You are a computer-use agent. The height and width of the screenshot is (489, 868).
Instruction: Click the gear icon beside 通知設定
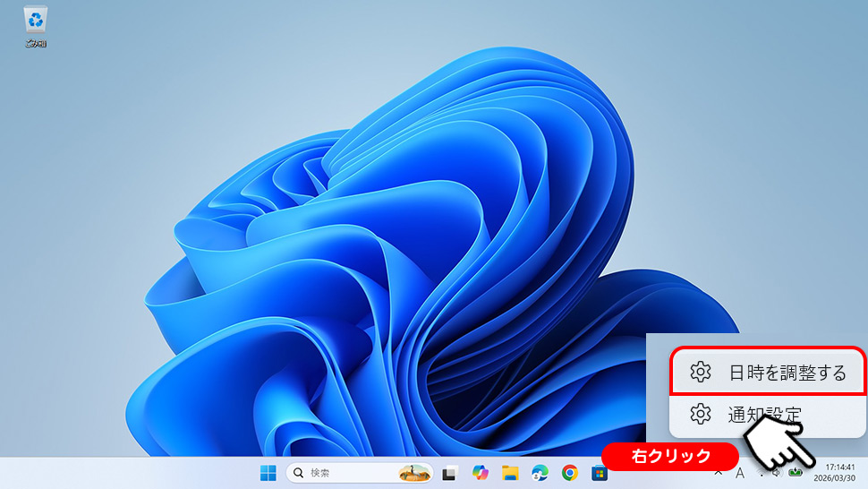coord(701,415)
